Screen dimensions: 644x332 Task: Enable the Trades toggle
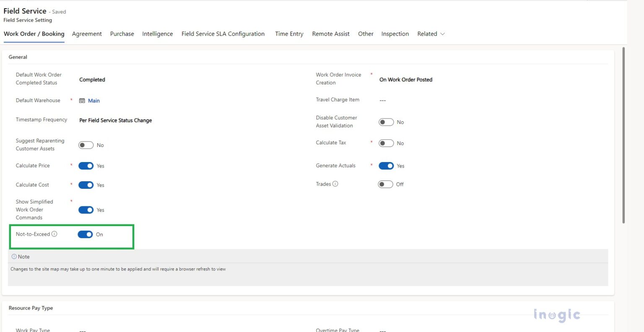tap(385, 184)
